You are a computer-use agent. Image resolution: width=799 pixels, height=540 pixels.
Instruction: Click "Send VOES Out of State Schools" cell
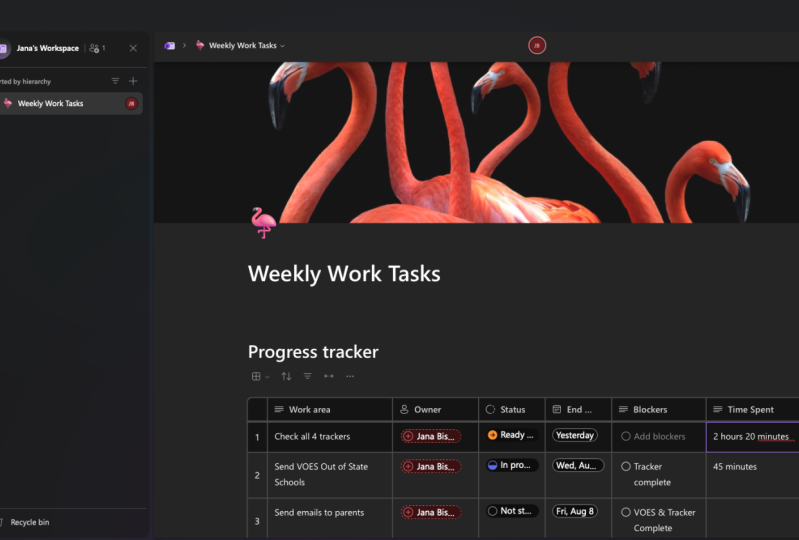pos(330,475)
